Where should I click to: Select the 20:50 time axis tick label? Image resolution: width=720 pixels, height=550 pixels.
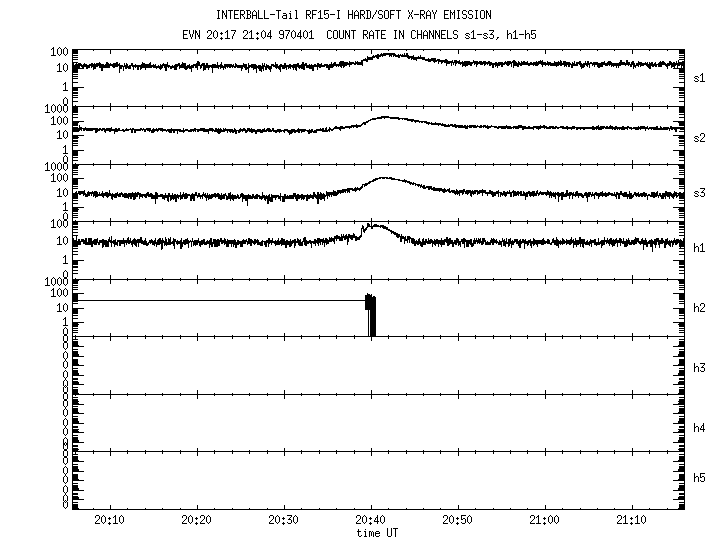[x=458, y=520]
